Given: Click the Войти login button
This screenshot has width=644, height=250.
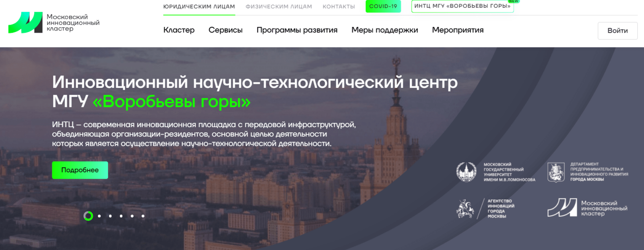Looking at the screenshot, I should 617,31.
